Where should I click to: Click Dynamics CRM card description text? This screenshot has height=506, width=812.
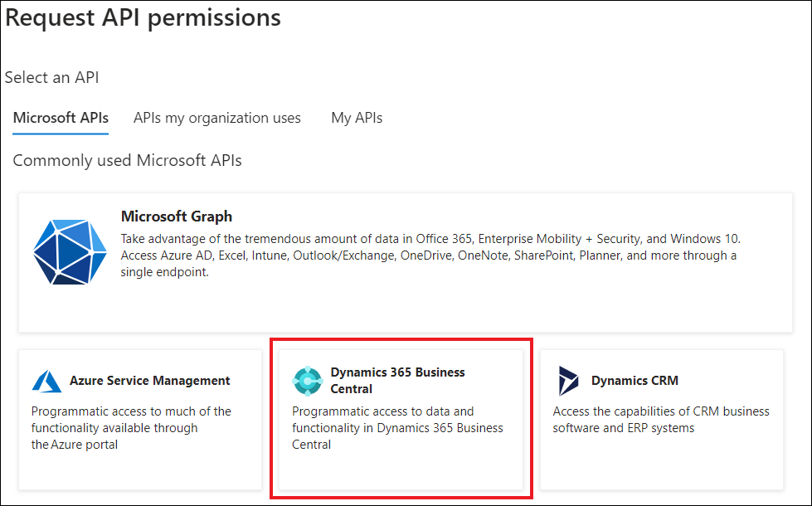click(x=661, y=420)
